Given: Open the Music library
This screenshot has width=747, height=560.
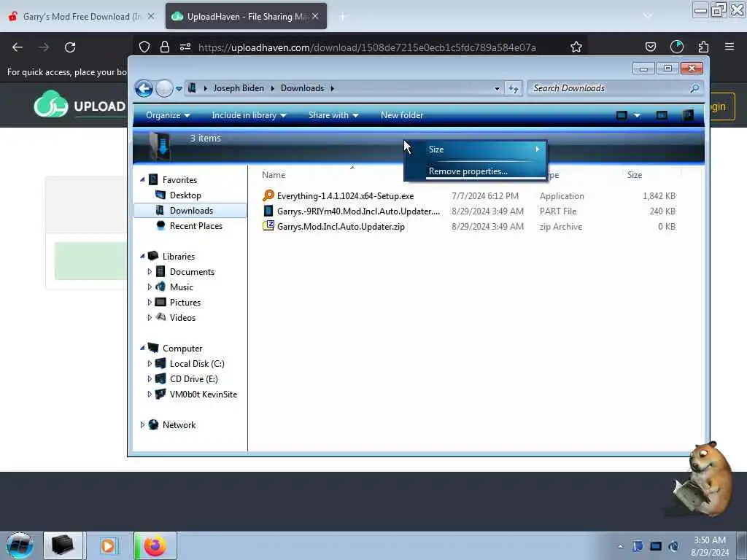Looking at the screenshot, I should pos(181,287).
